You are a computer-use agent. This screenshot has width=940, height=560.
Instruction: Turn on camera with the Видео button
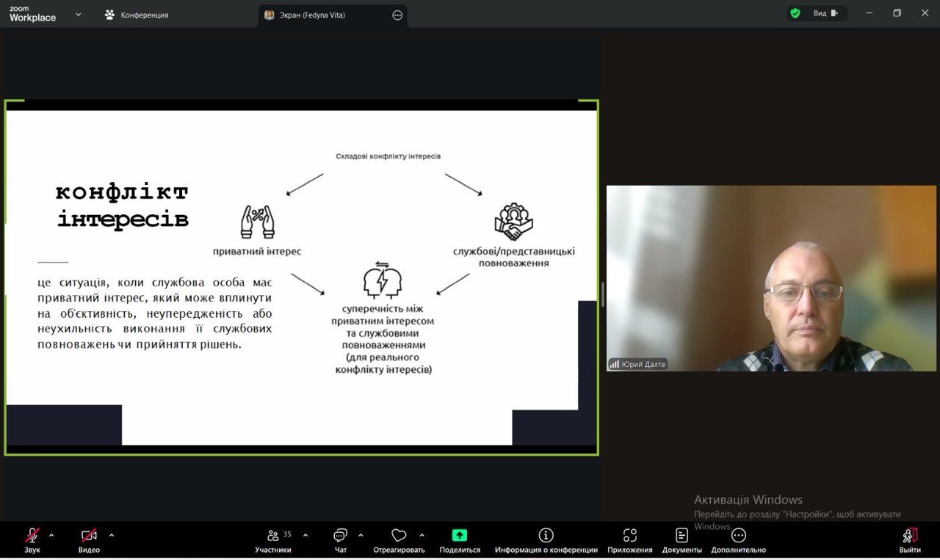[x=89, y=536]
